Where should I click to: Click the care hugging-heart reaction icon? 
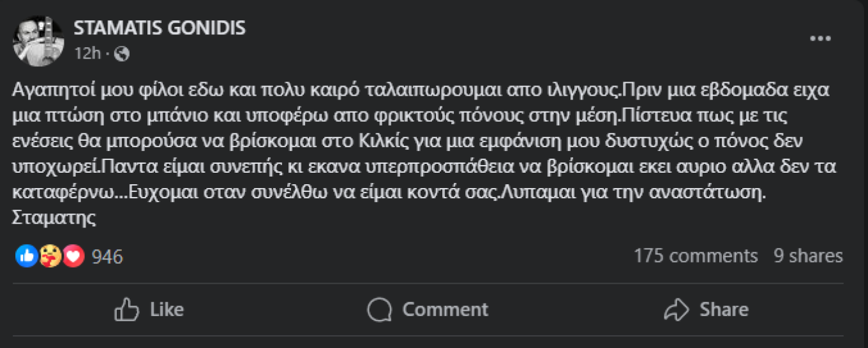(x=50, y=256)
